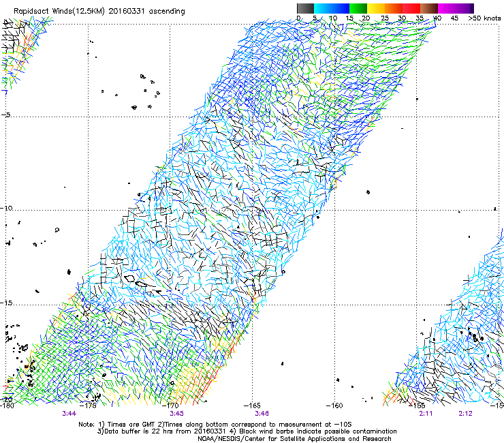
Task: Click the '-15' latitude label on the left axis
Action: tap(6, 303)
